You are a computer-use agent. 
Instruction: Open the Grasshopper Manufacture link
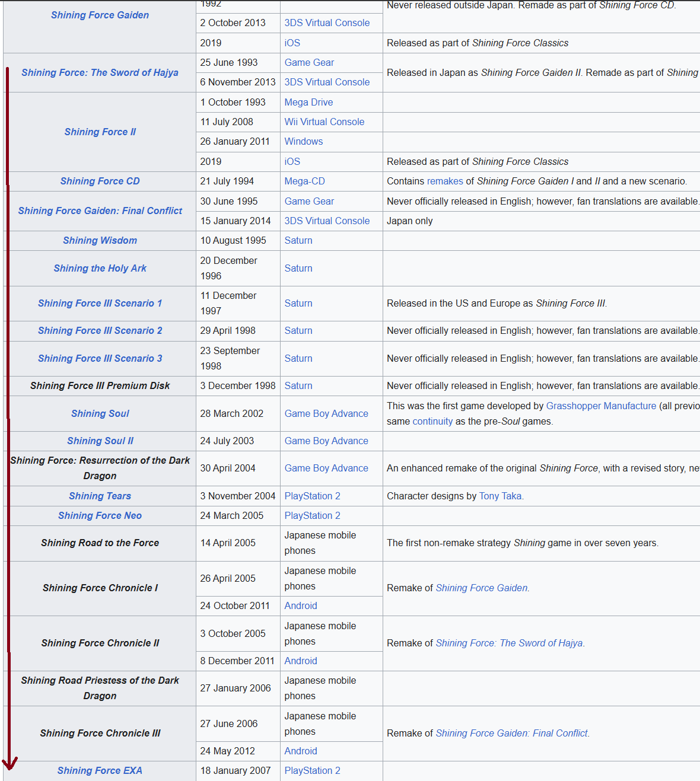(601, 406)
